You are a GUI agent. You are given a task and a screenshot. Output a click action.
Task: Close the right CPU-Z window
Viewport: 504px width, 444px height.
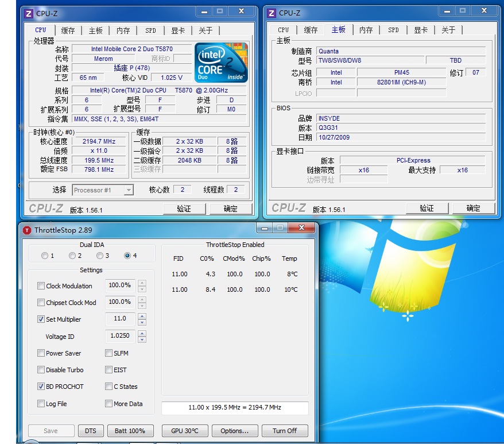[x=484, y=10]
